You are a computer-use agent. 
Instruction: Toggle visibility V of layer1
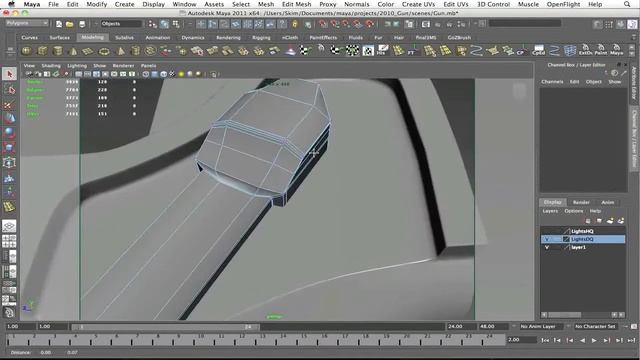[547, 247]
